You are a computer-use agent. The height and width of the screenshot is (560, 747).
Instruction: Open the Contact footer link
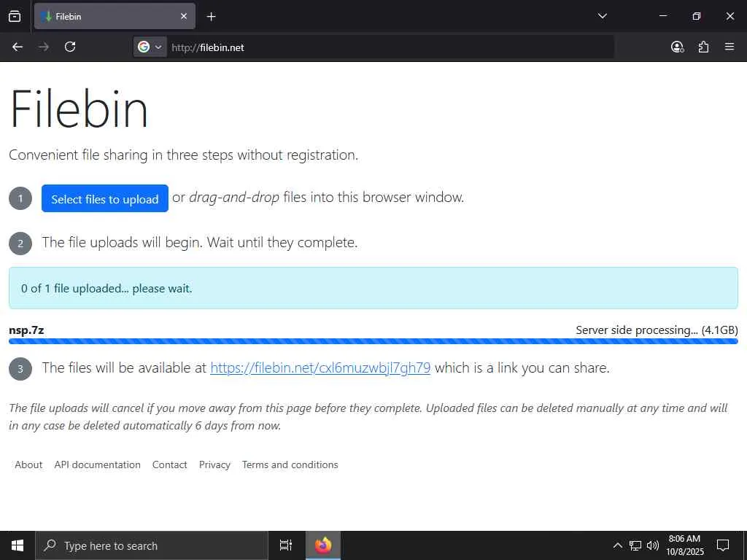169,464
